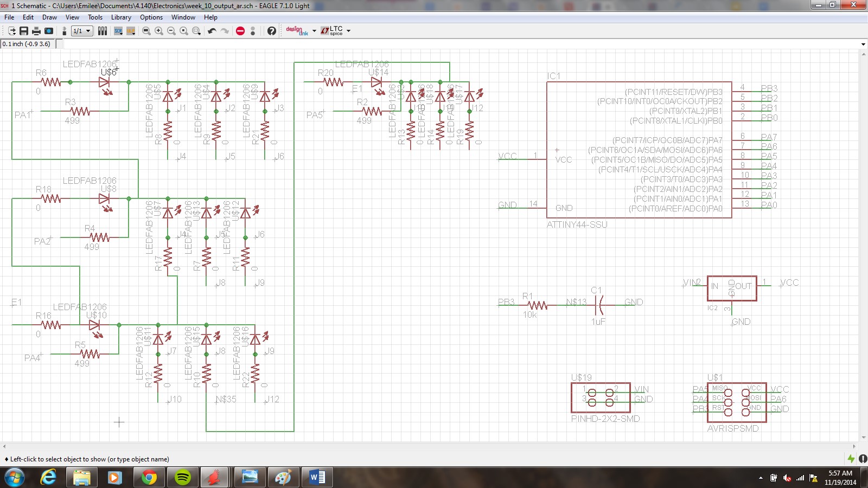The image size is (868, 488).
Task: Click the Zoom out magnifier icon
Action: (x=171, y=31)
